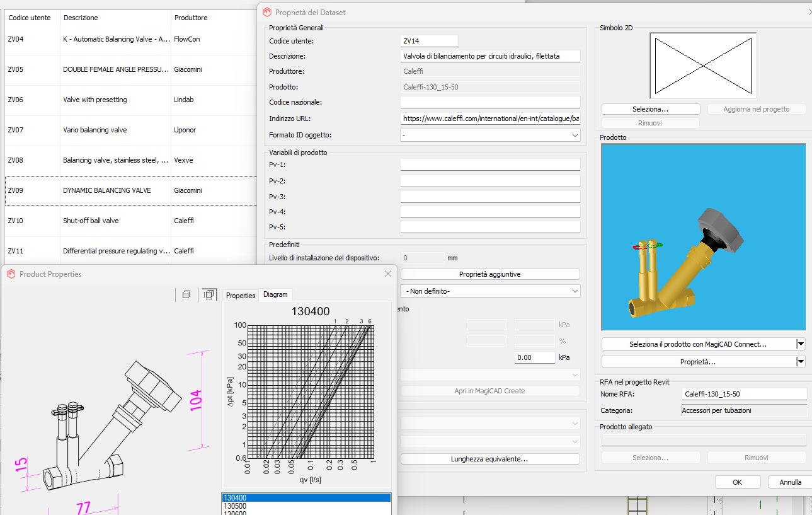The image size is (812, 515).
Task: Click the OK button
Action: (x=737, y=482)
